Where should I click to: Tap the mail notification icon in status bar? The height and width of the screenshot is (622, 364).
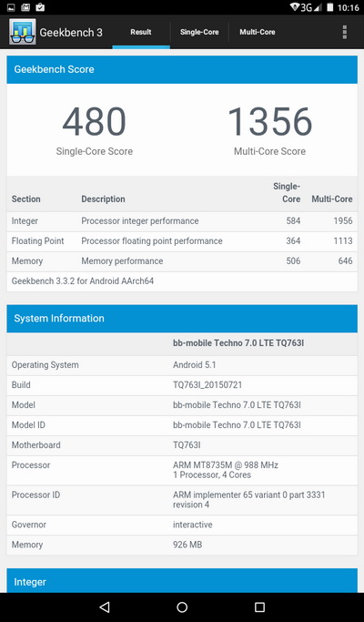point(25,7)
